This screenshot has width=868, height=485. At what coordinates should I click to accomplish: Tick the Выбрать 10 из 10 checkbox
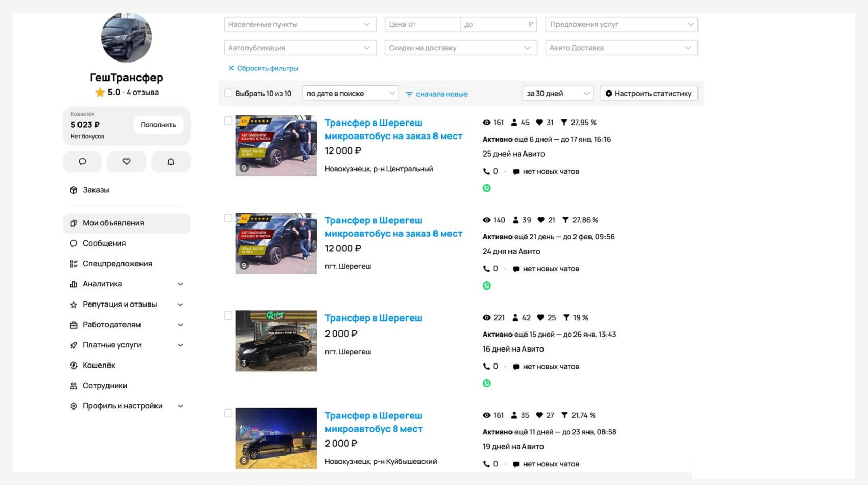[x=228, y=93]
